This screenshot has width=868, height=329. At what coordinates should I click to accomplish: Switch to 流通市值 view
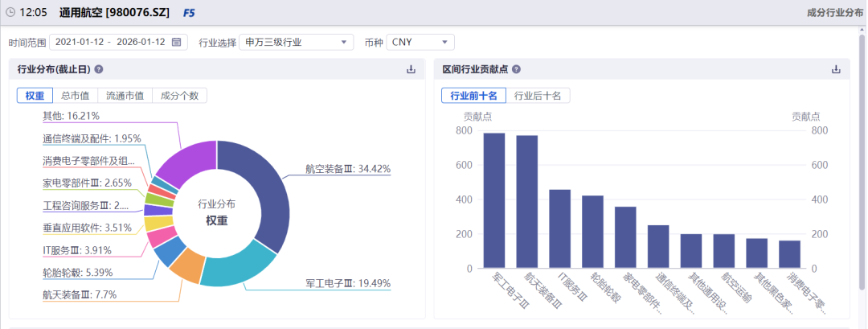[125, 96]
